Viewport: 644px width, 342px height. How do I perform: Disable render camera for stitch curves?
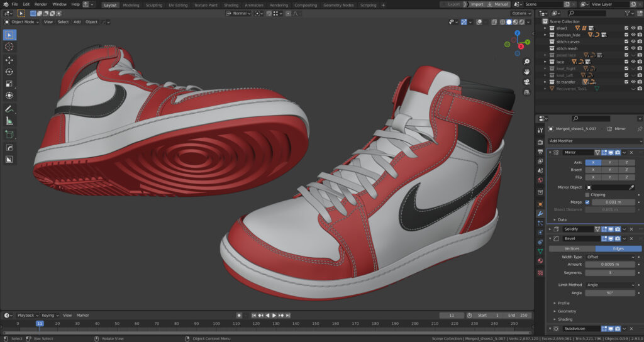tap(640, 42)
